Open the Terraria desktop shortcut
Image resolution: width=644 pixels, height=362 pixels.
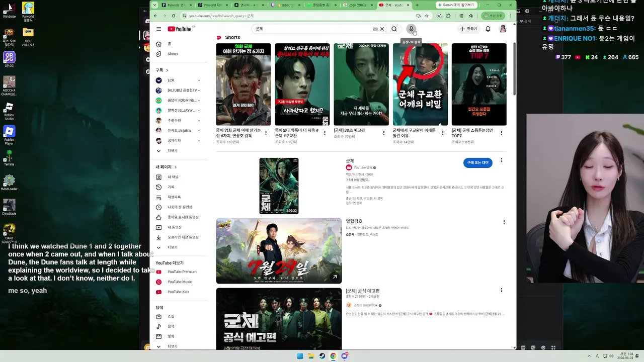point(9,158)
